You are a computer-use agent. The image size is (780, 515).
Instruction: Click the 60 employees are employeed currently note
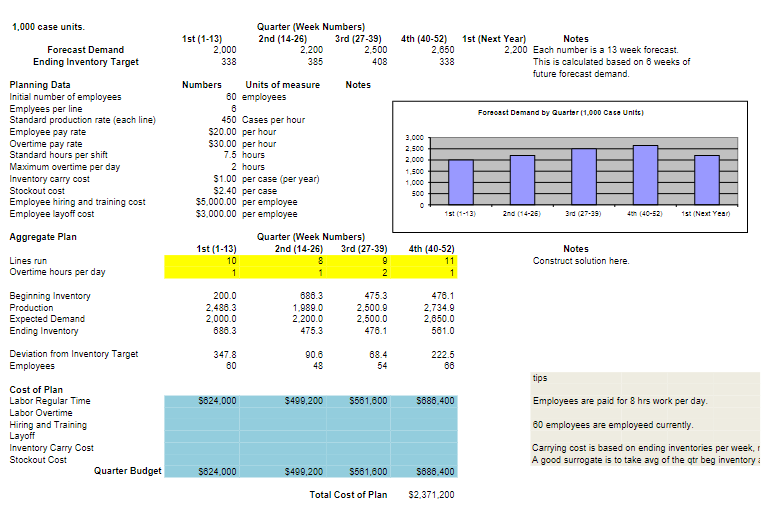point(613,425)
